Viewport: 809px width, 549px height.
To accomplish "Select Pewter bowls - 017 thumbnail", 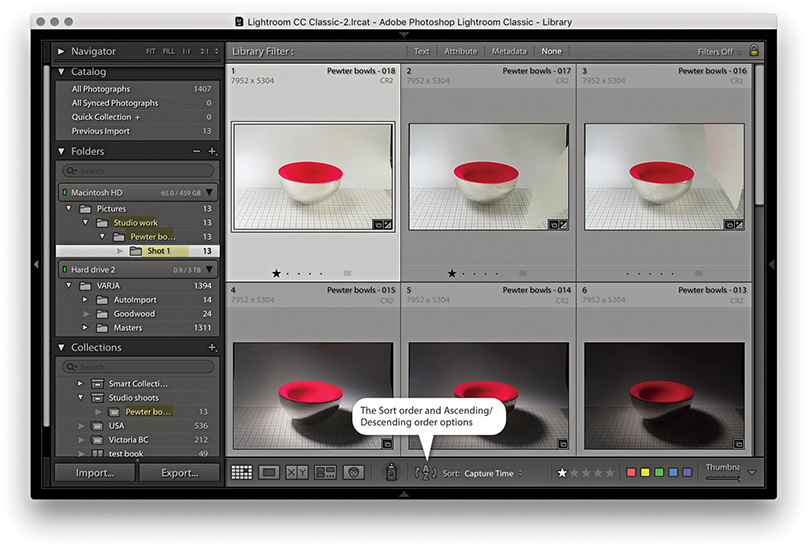I will [488, 165].
